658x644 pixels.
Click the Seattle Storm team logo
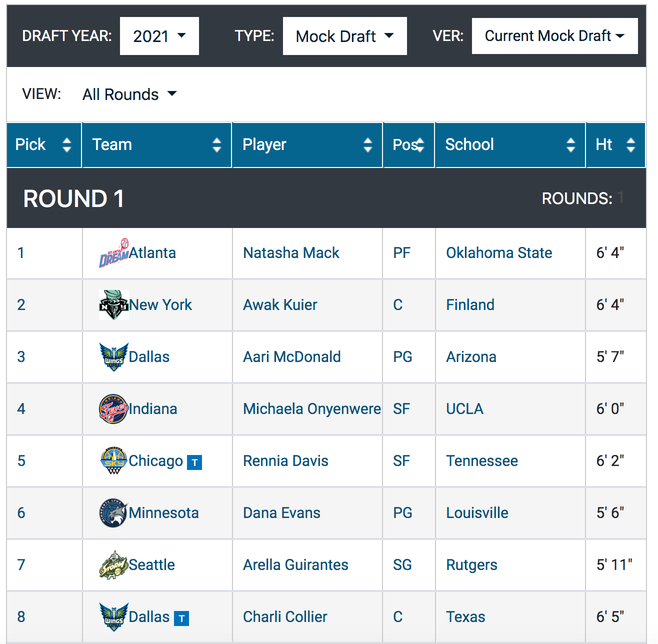[114, 565]
